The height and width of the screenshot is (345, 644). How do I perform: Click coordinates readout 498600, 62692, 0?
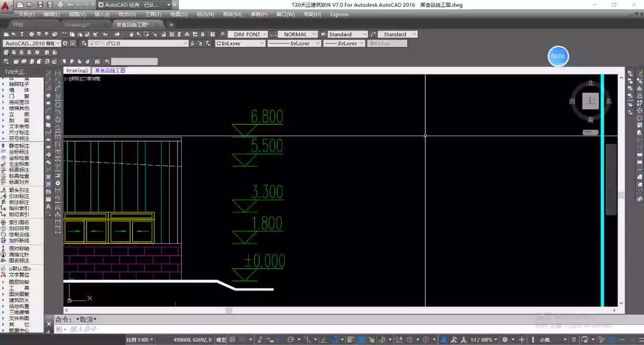[193, 340]
